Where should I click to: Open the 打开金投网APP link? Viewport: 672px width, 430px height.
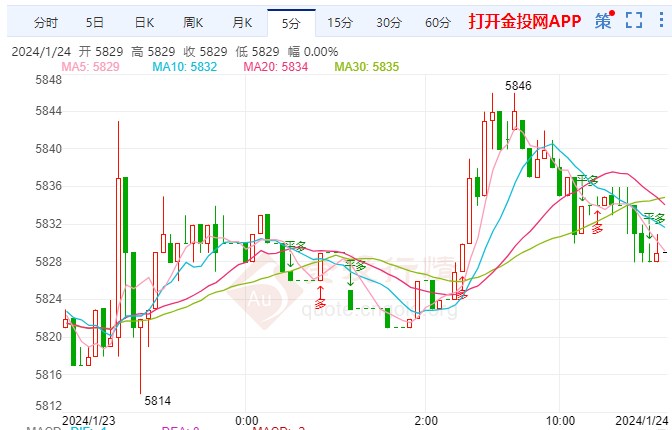click(525, 21)
